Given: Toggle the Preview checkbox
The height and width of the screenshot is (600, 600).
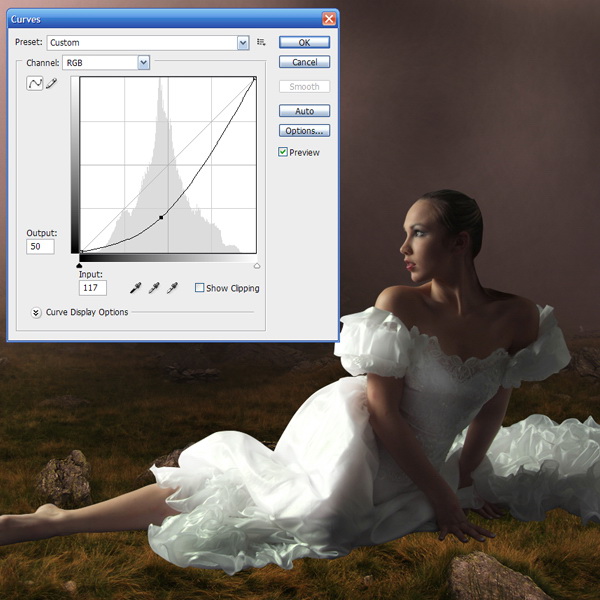Looking at the screenshot, I should (x=283, y=152).
